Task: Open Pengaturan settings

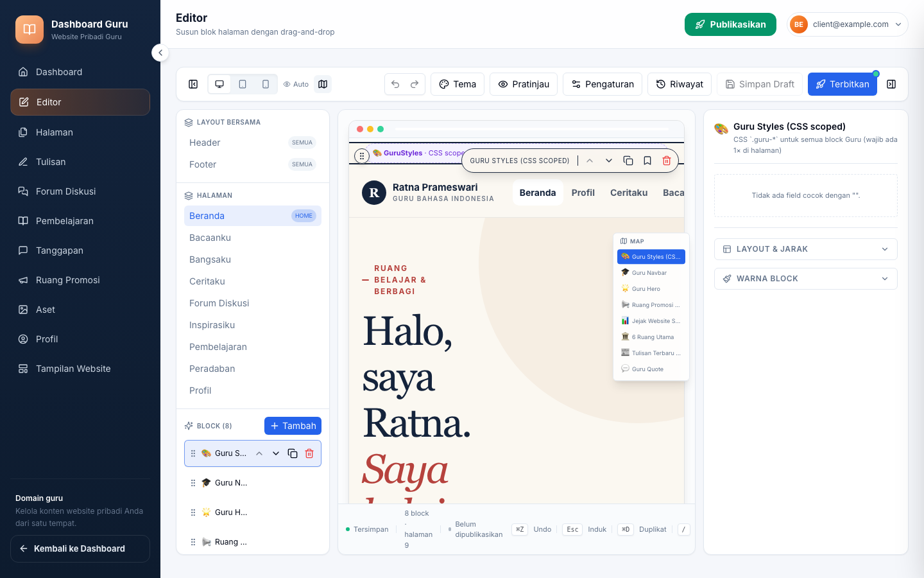Action: pos(603,84)
